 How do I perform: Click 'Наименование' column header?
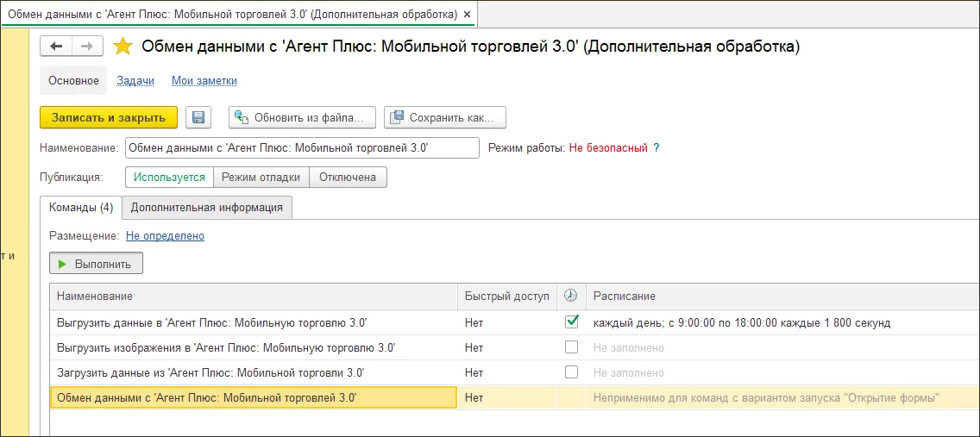(254, 296)
